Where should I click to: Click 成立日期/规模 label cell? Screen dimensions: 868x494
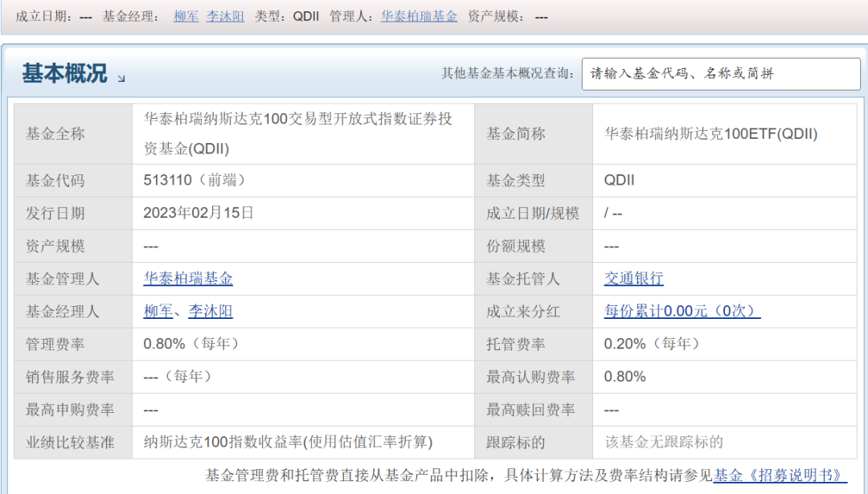click(534, 213)
